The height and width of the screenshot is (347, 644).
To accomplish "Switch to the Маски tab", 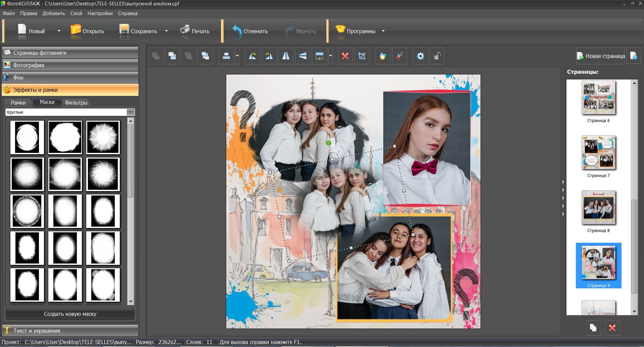I will point(47,102).
